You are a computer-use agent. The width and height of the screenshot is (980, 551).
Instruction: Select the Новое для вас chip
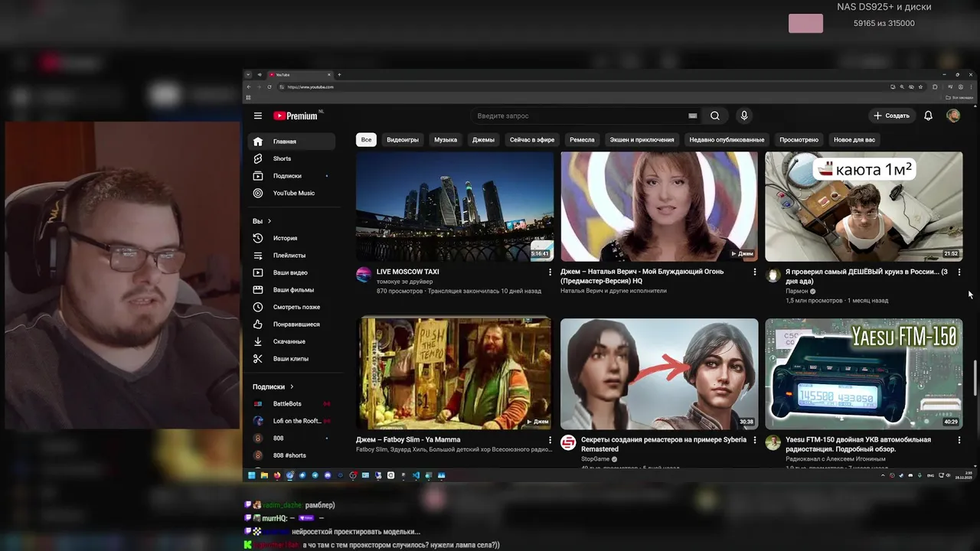pyautogui.click(x=854, y=139)
